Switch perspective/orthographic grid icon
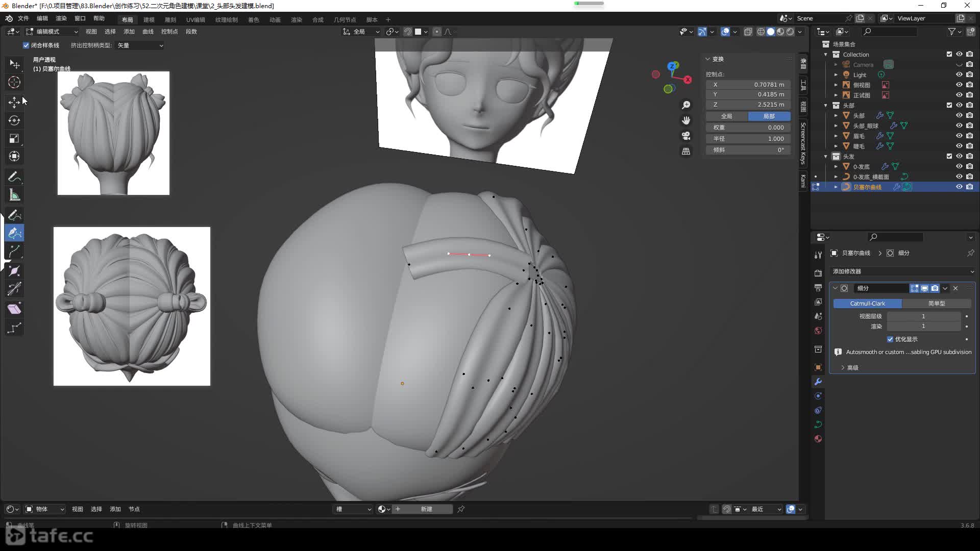Image resolution: width=980 pixels, height=551 pixels. pyautogui.click(x=686, y=152)
